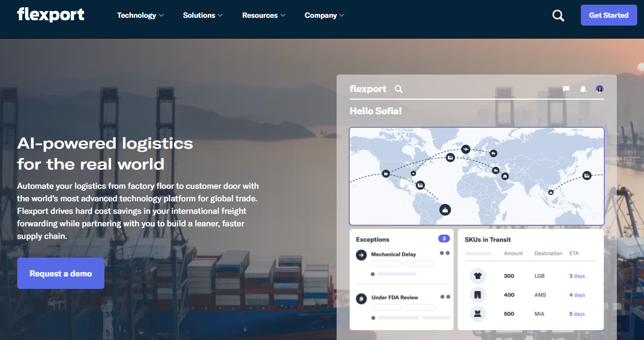Click the AI-powered logistics headline
The image size is (644, 340).
click(x=105, y=153)
